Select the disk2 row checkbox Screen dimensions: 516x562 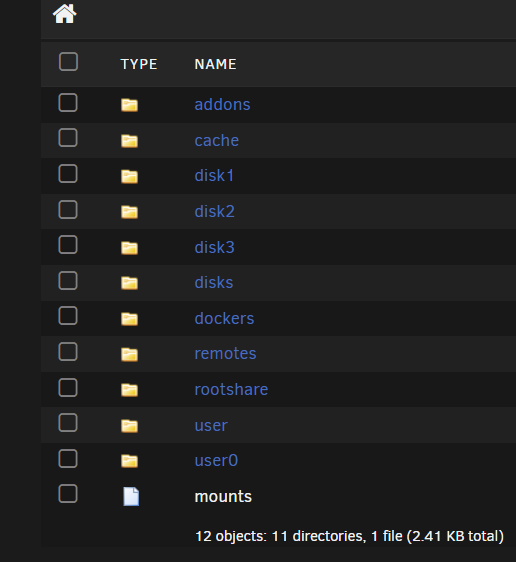tap(68, 209)
